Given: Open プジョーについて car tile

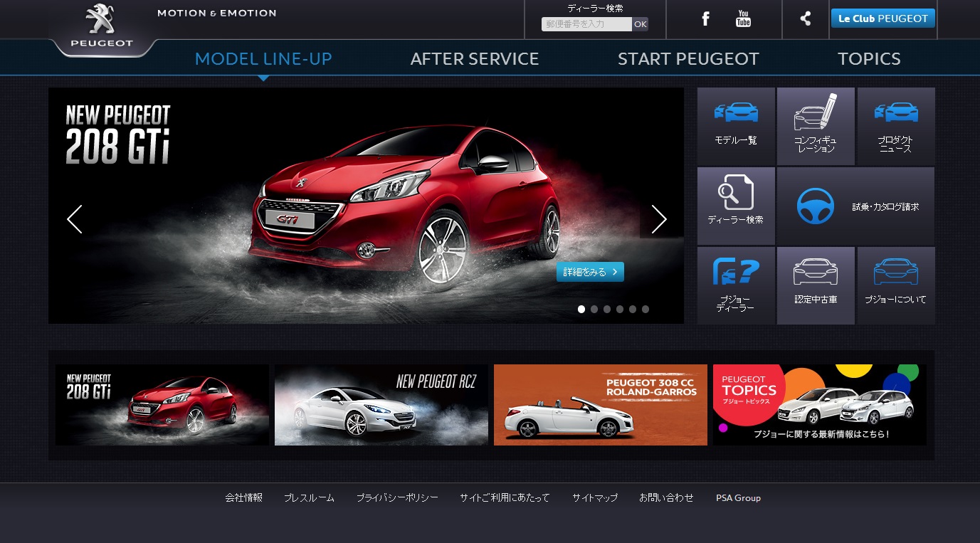Looking at the screenshot, I should pyautogui.click(x=896, y=286).
